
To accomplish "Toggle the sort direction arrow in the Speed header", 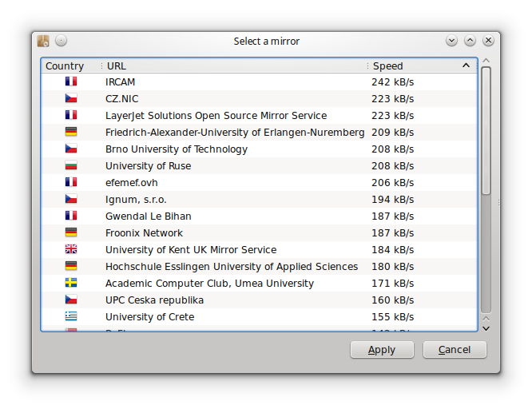I will pyautogui.click(x=466, y=66).
